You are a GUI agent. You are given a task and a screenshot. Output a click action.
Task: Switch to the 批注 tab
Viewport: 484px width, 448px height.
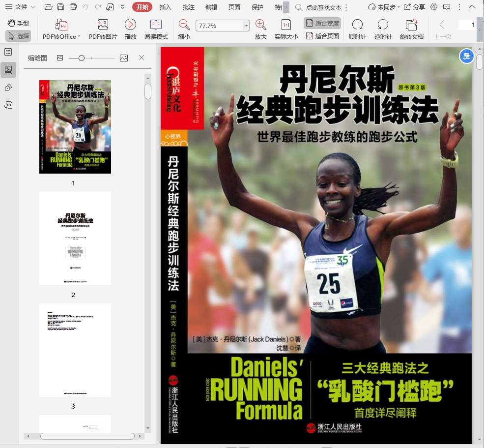click(x=189, y=7)
